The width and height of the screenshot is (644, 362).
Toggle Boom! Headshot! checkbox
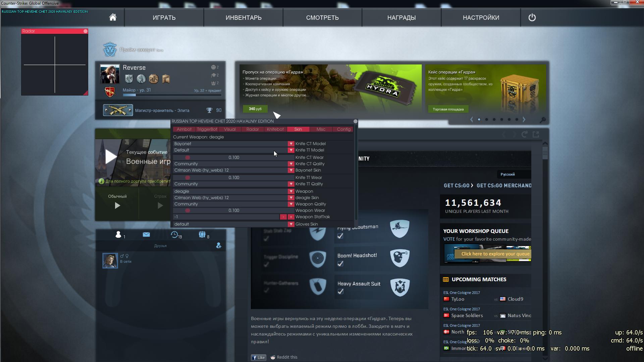coord(340,264)
